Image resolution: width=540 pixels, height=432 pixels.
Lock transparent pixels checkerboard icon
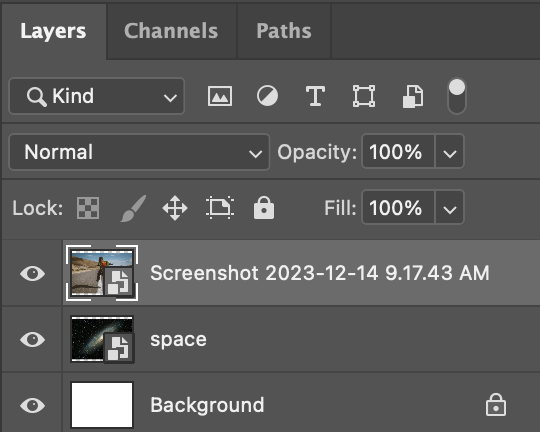[88, 208]
